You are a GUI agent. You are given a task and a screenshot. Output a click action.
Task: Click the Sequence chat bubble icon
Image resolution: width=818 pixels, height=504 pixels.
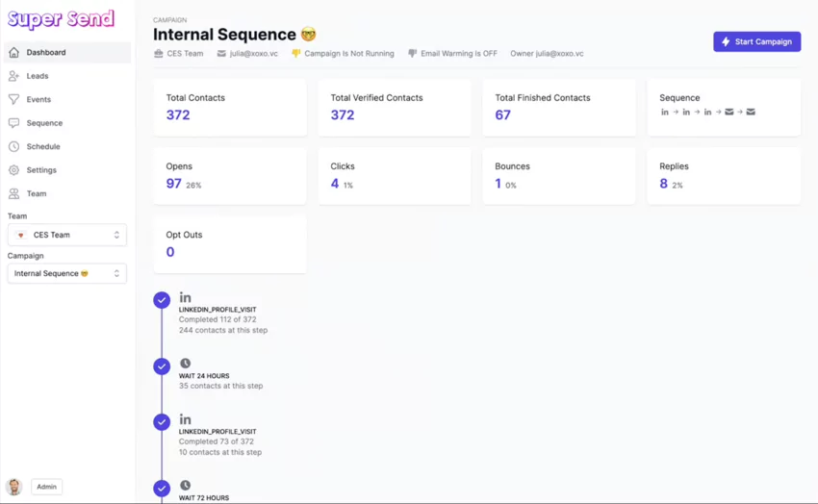14,123
